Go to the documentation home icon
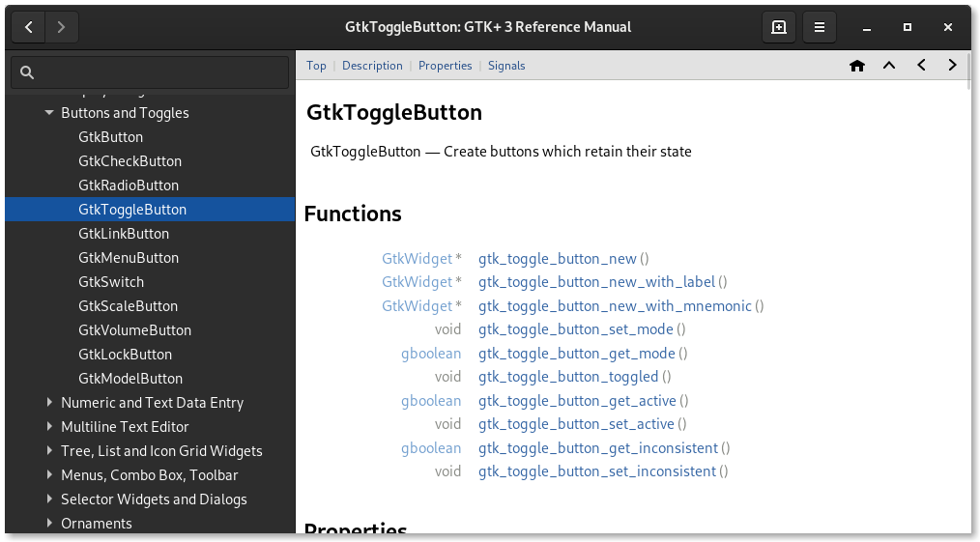 coord(856,66)
